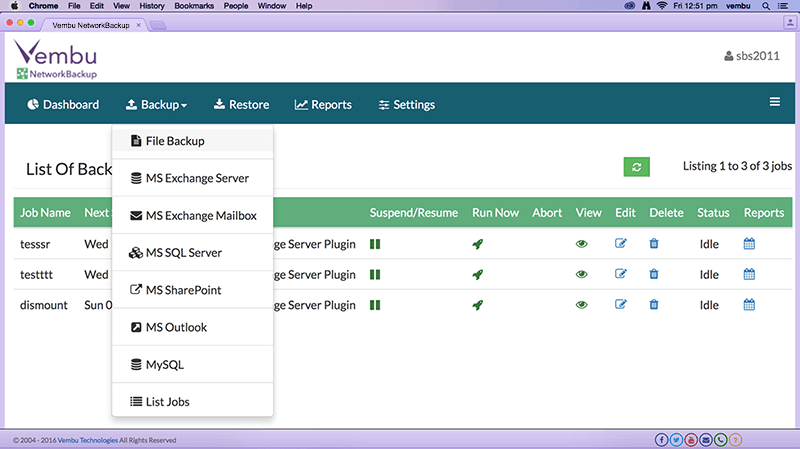The image size is (800, 449).
Task: Select MS Exchange Server backup
Action: pyautogui.click(x=192, y=178)
